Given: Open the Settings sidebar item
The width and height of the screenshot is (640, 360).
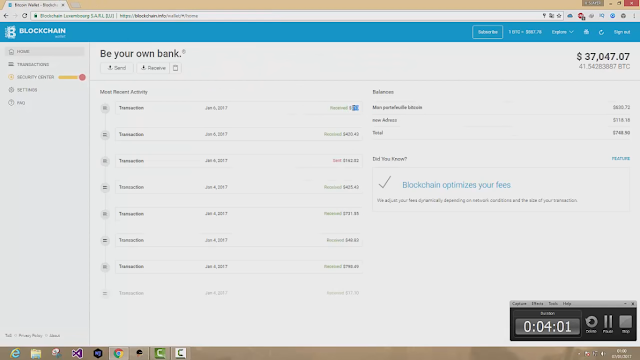Looking at the screenshot, I should (27, 90).
